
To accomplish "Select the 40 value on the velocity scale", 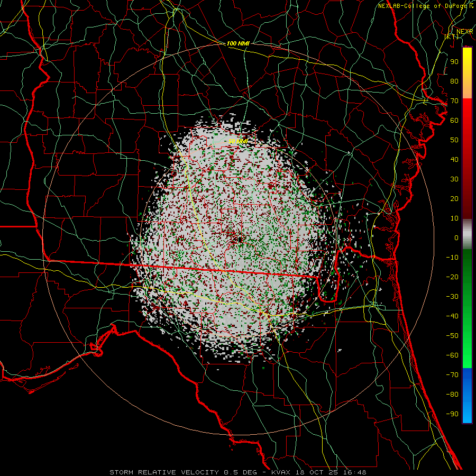I will [x=454, y=160].
